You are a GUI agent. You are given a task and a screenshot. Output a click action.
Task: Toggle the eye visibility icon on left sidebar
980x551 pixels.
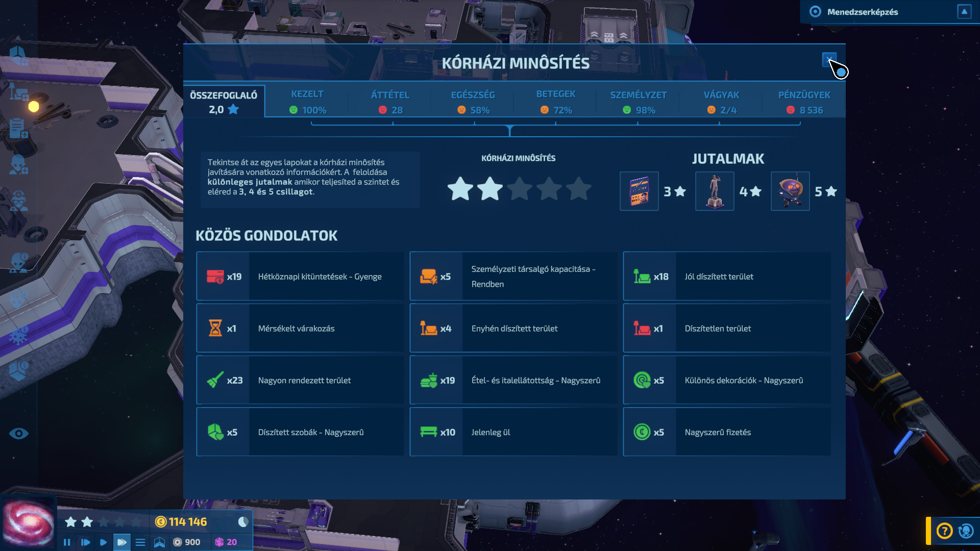click(x=19, y=434)
